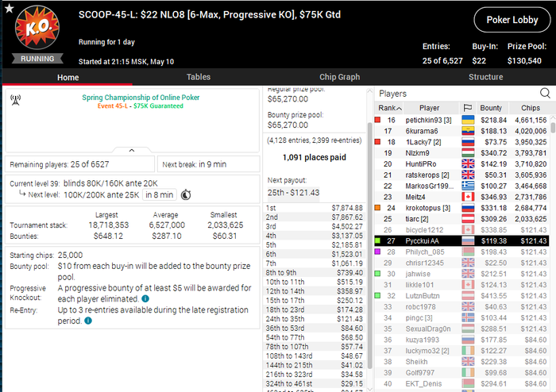Sort the list by Bounty column
The image size is (556, 392).
492,108
